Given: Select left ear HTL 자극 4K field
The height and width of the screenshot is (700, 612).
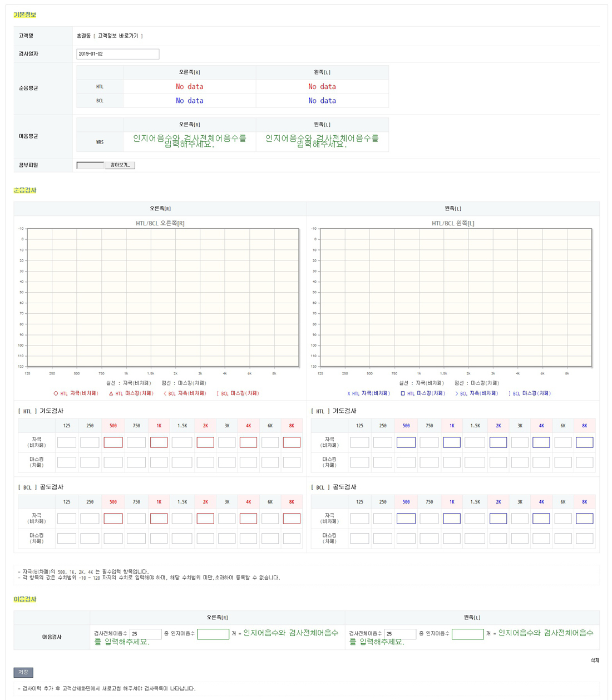Looking at the screenshot, I should (541, 442).
